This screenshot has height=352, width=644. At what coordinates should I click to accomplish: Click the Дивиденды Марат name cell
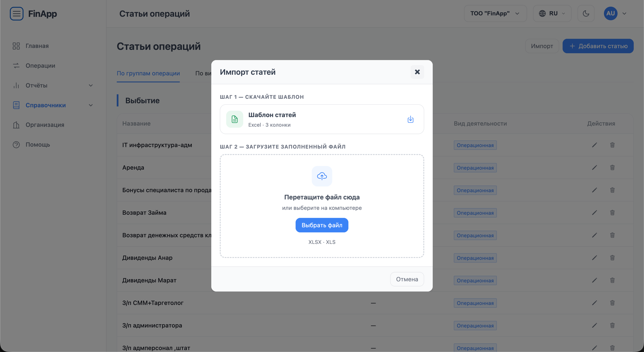tap(149, 280)
